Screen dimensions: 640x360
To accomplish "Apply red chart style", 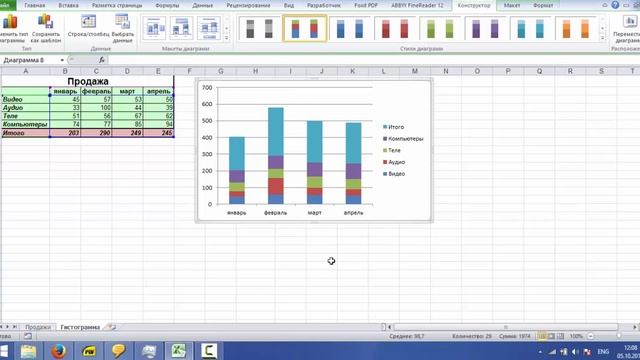I will pyautogui.click(x=395, y=29).
